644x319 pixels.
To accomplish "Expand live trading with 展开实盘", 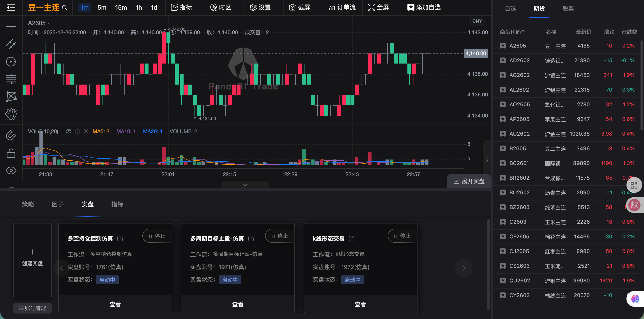I will 469,181.
